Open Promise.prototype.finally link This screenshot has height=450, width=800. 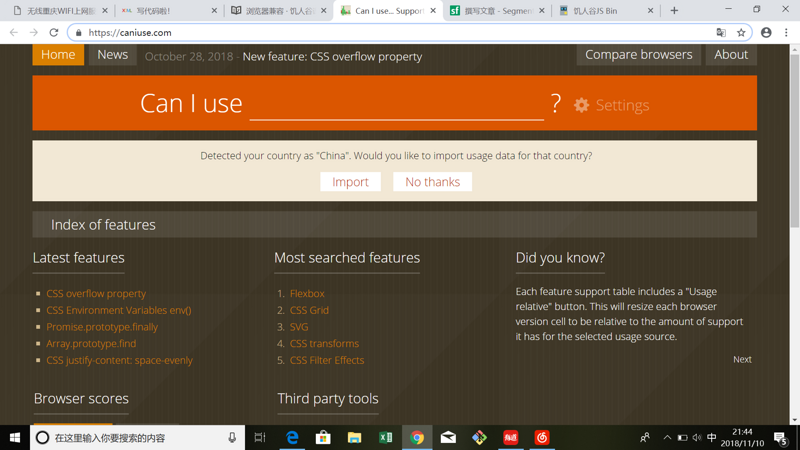point(102,327)
